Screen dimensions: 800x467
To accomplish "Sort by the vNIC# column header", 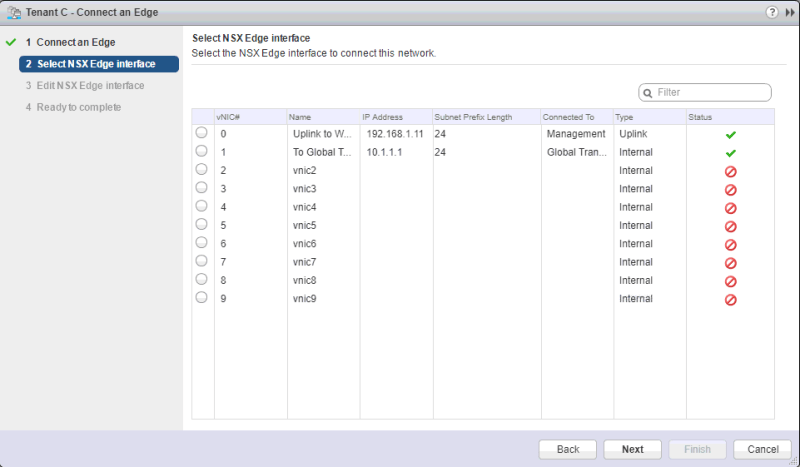I will click(250, 117).
